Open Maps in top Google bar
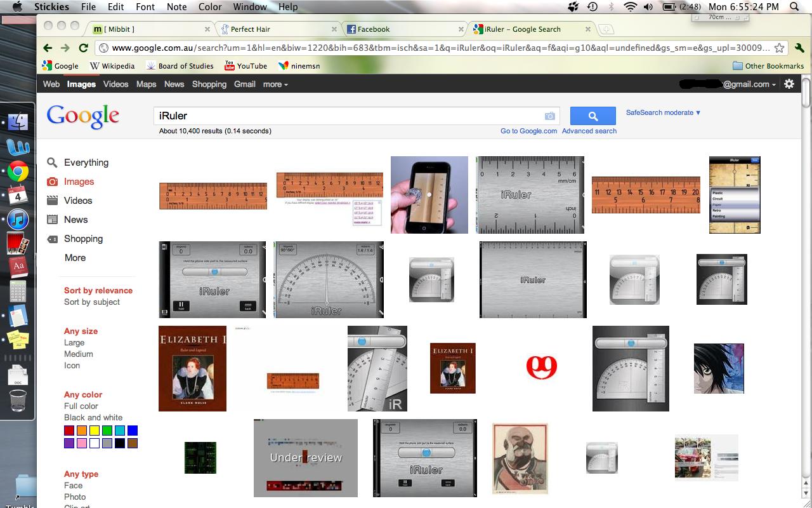Viewport: 812px width, 508px height. tap(146, 84)
